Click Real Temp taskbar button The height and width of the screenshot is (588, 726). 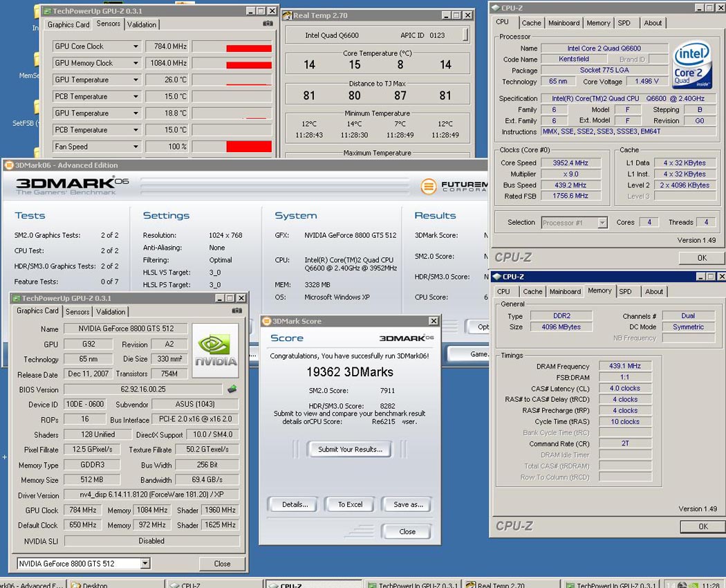511,583
